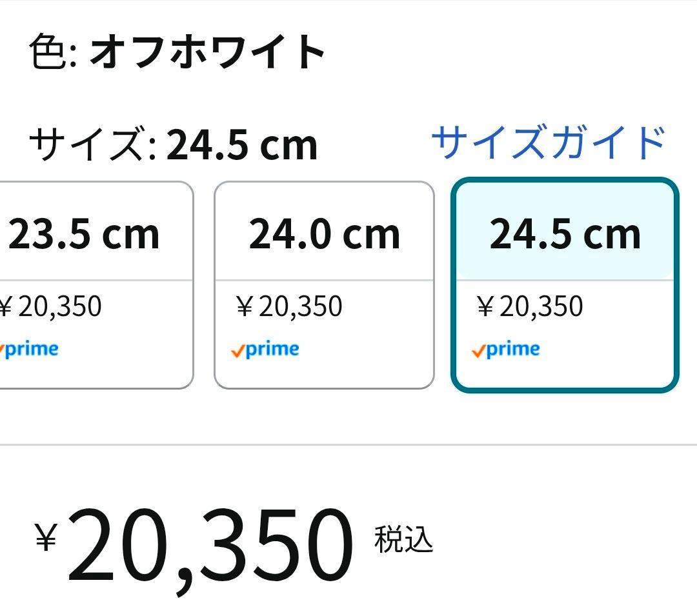Tap the オフホワイト color name
The image size is (697, 616).
(208, 52)
